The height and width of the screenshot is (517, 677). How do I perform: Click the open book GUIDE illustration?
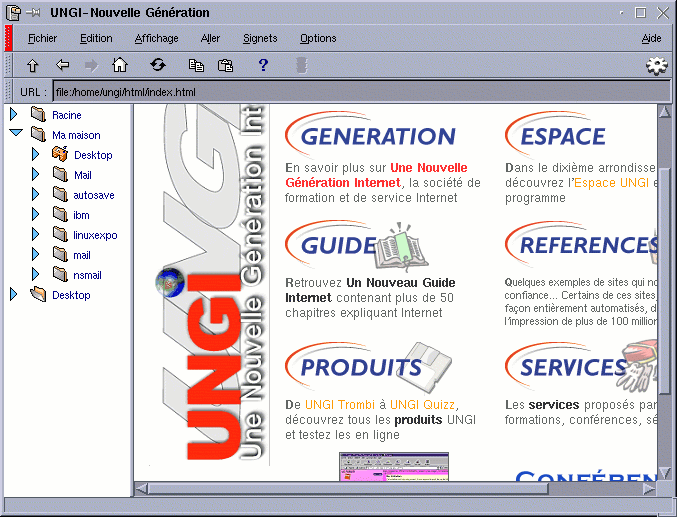pyautogui.click(x=401, y=247)
